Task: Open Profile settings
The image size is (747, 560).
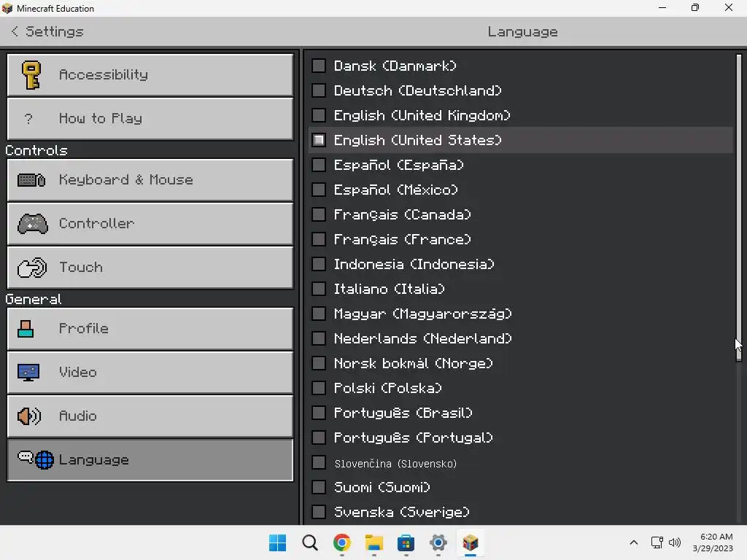Action: coord(150,329)
